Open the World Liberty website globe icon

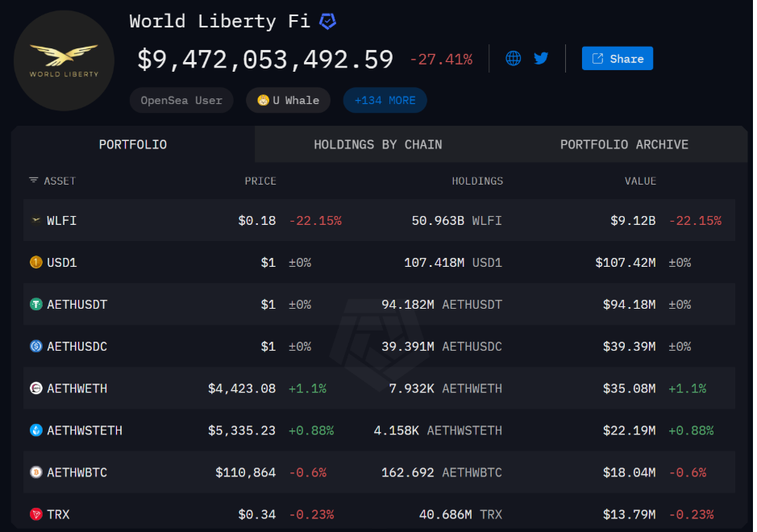click(514, 58)
